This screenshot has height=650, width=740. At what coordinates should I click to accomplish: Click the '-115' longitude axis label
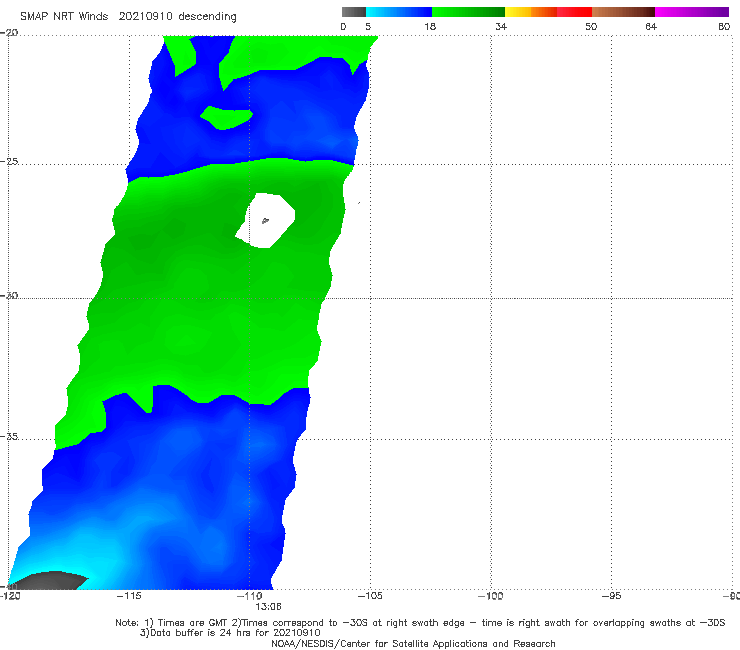point(129,596)
